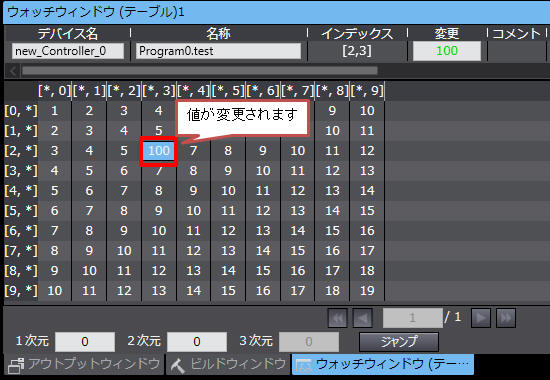Click the 変更 column header
Viewport: 550px width, 380px height.
coord(447,34)
